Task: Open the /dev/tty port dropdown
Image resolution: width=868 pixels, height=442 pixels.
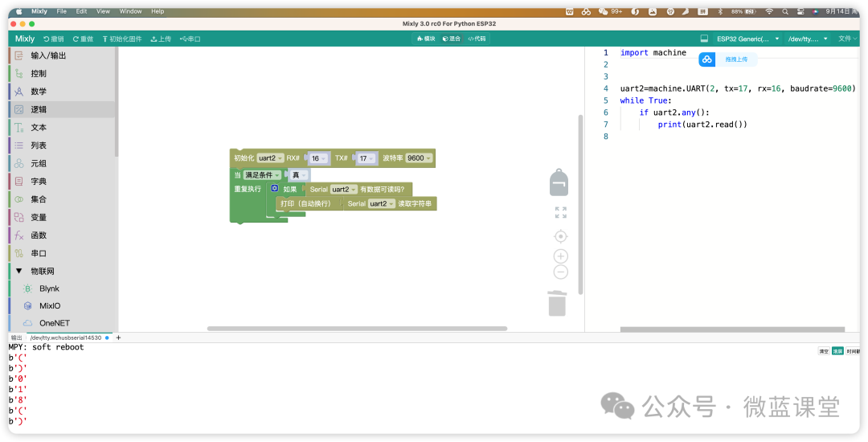Action: click(x=808, y=39)
